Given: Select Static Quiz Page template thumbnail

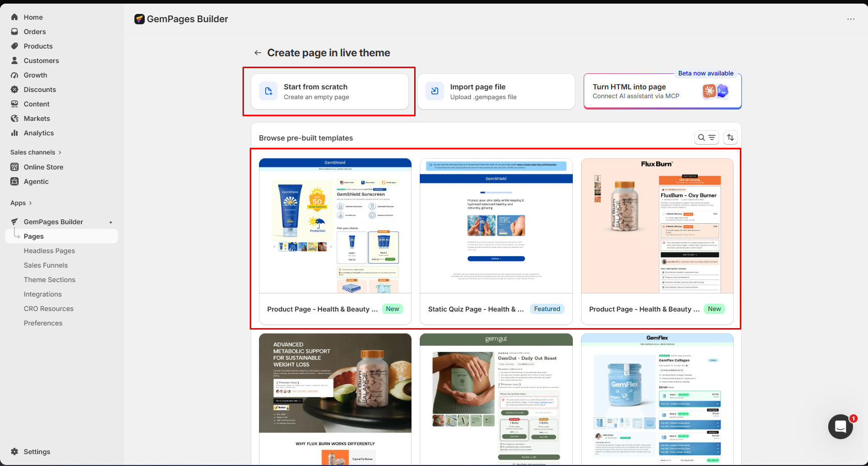Looking at the screenshot, I should coord(496,226).
